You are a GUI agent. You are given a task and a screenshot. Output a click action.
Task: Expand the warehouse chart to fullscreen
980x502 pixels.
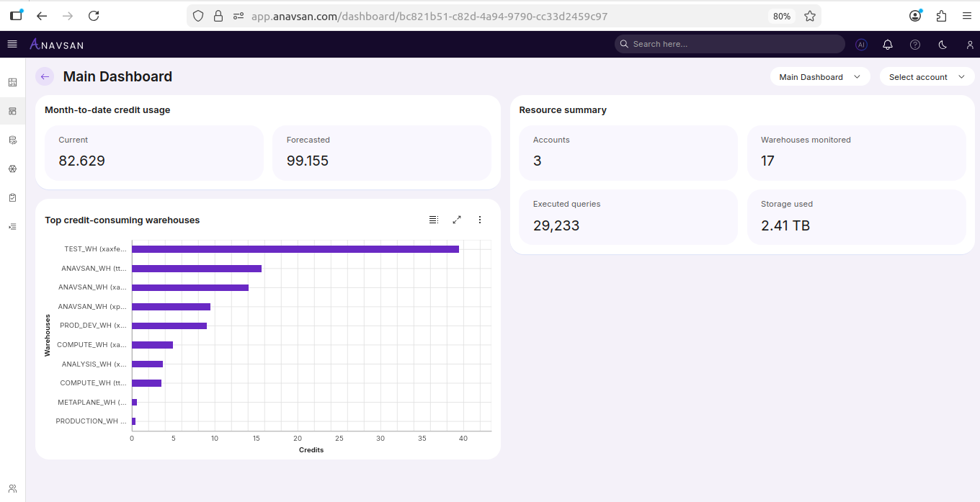[457, 220]
